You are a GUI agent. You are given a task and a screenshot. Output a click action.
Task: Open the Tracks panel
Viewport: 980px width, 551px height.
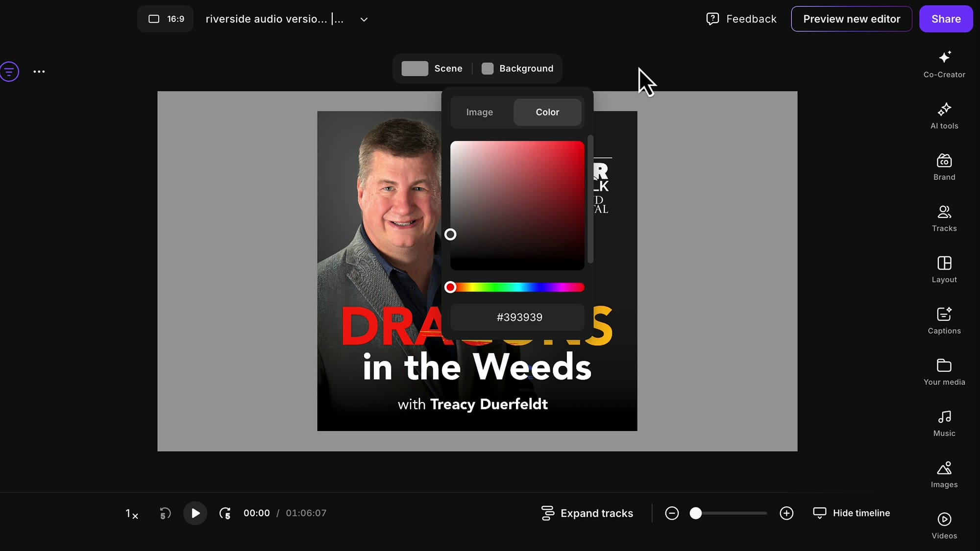point(944,218)
